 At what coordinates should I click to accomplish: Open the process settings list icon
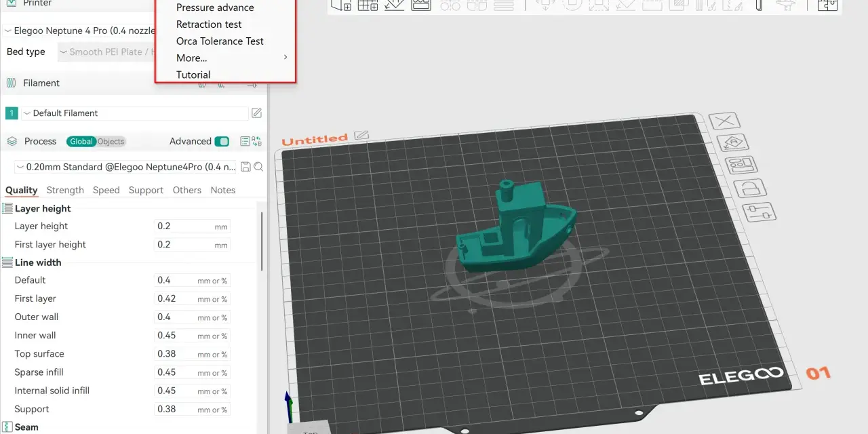pos(245,141)
